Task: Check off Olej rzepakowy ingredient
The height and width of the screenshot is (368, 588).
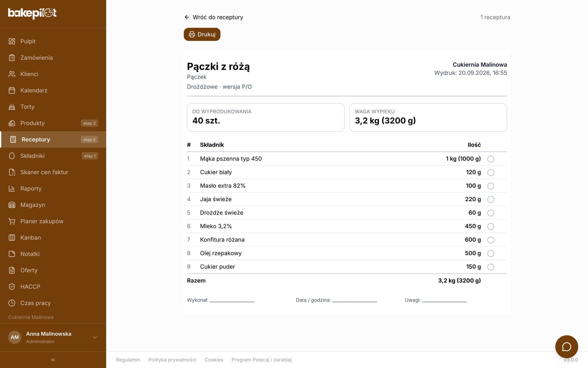Action: click(x=491, y=254)
